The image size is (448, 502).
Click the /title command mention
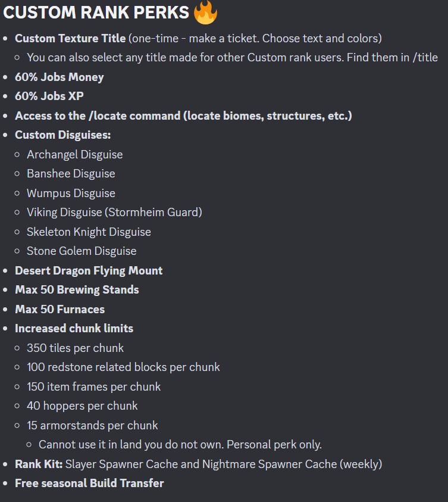(425, 58)
